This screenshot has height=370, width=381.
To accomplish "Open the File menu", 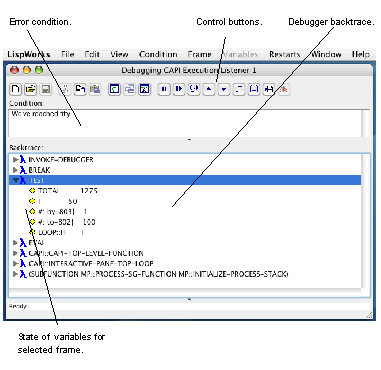I will point(68,54).
